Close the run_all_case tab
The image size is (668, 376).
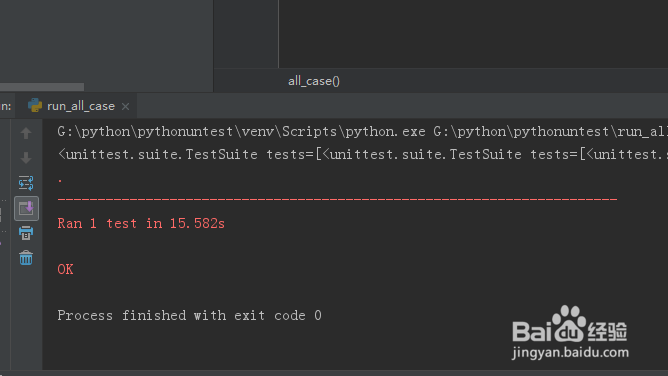pos(125,106)
